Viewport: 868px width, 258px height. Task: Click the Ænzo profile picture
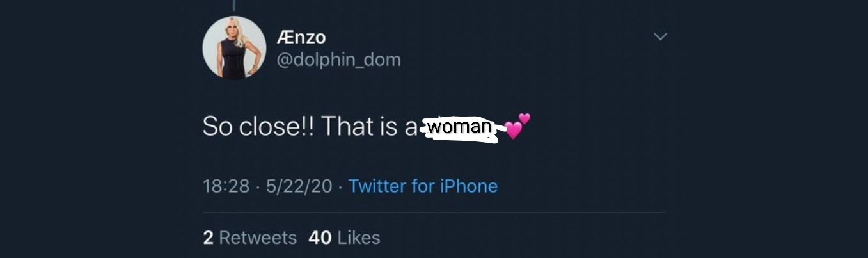tap(234, 48)
